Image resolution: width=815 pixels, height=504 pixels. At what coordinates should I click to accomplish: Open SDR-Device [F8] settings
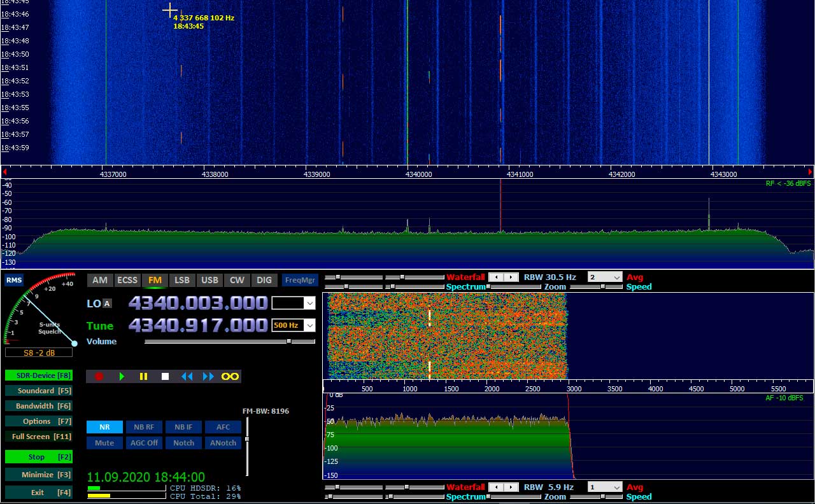[x=38, y=375]
